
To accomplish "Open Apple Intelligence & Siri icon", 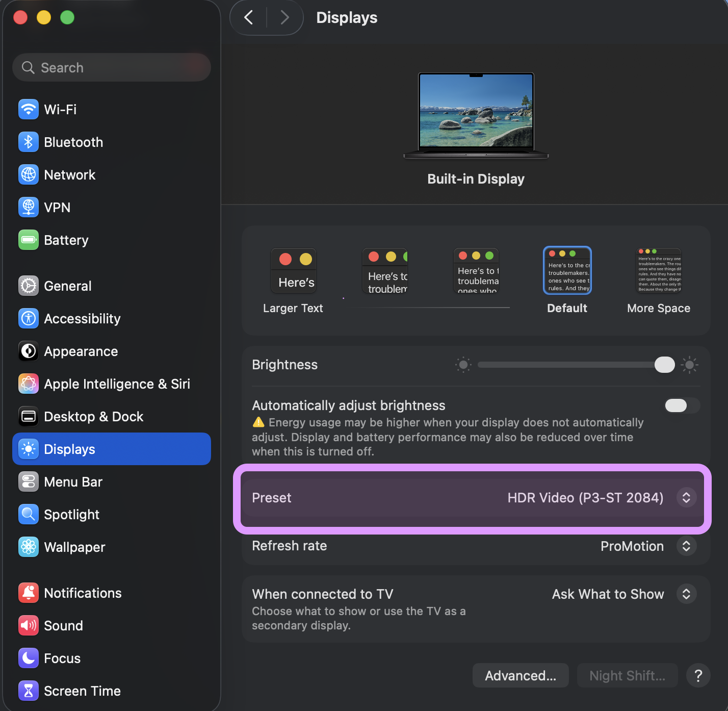I will click(x=29, y=384).
